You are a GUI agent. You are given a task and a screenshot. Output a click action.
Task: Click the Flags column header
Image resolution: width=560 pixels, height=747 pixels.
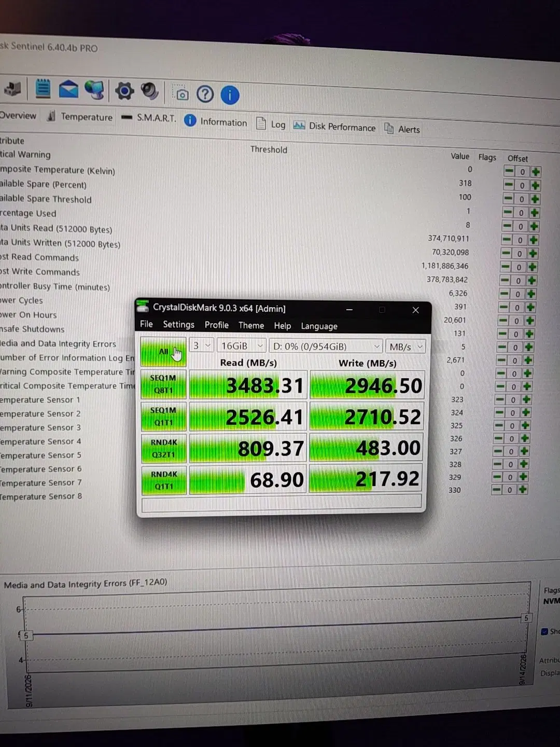487,157
